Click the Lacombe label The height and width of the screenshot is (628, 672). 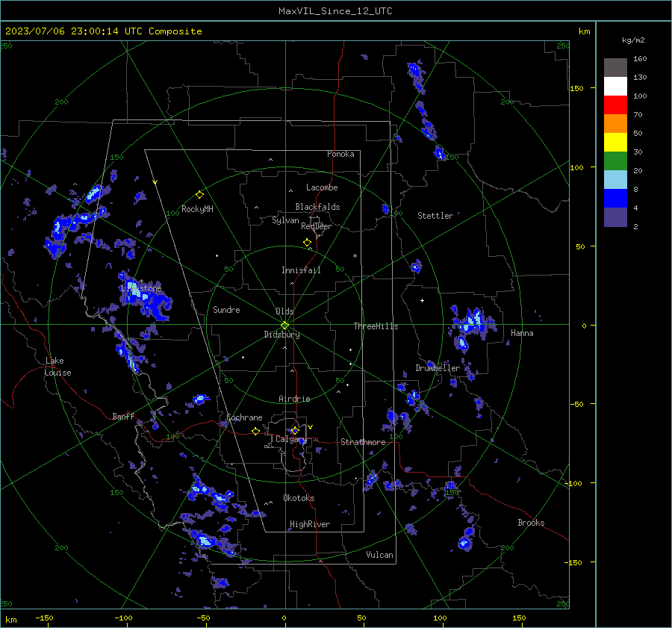click(322, 187)
